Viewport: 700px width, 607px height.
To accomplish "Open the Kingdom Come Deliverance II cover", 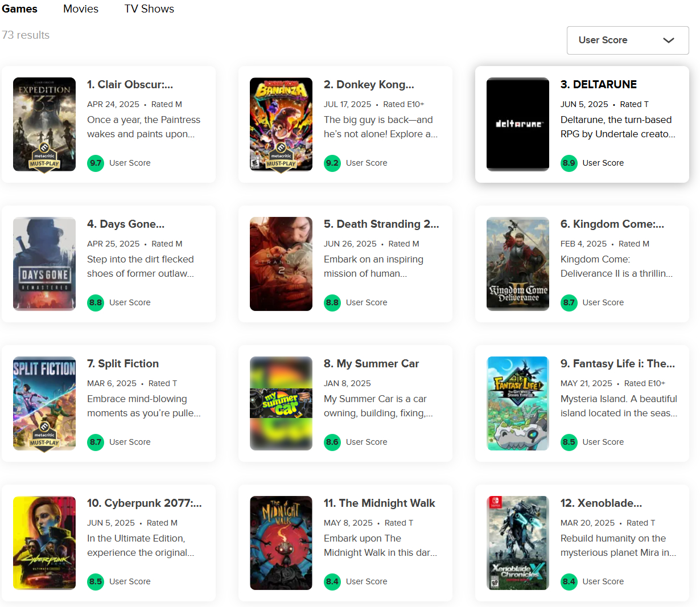I will click(518, 264).
